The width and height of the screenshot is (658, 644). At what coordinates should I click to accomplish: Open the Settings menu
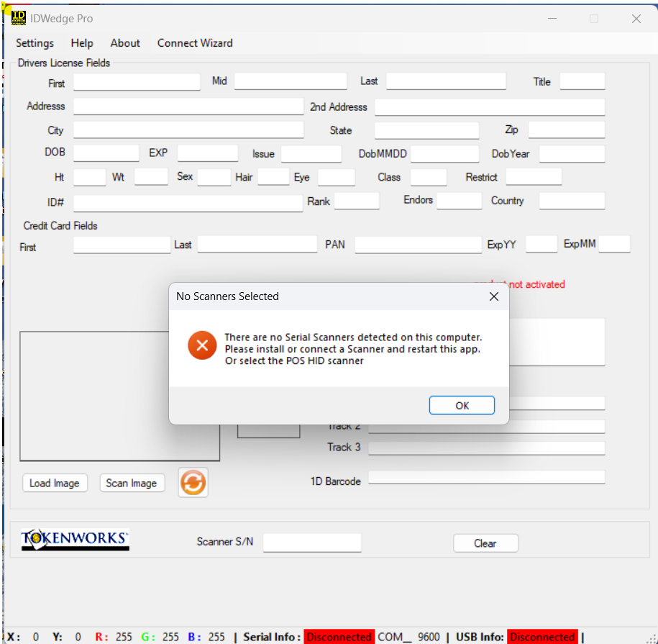(x=35, y=43)
